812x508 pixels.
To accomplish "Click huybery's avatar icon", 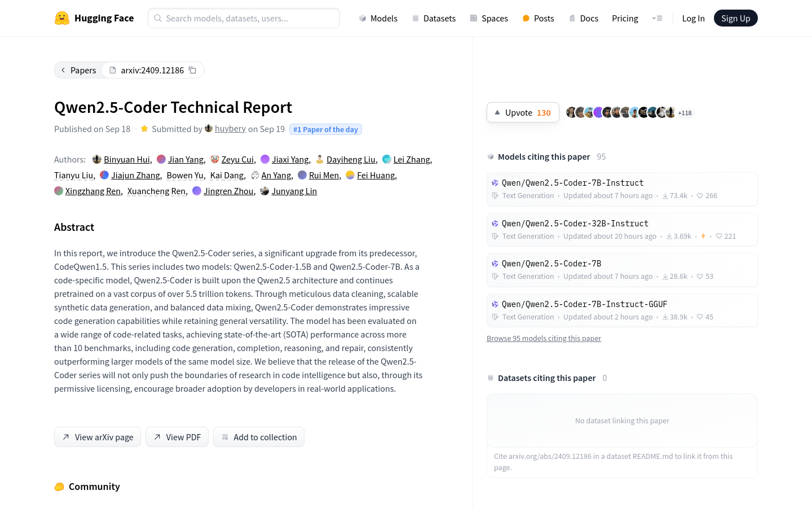I will click(x=209, y=128).
